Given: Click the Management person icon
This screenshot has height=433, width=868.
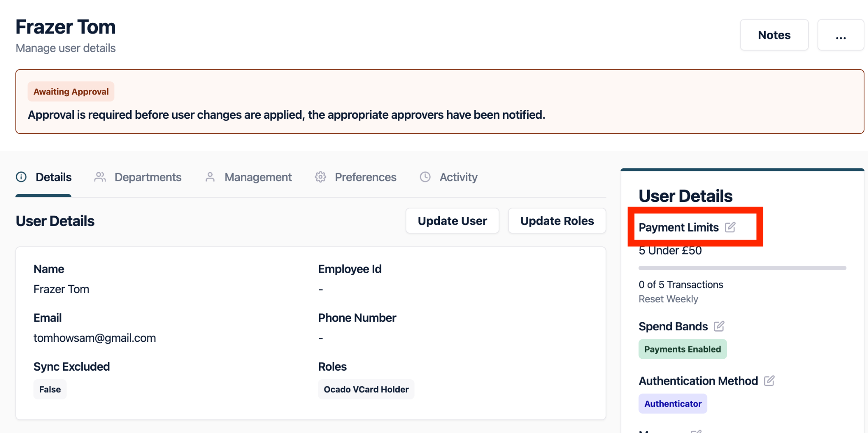Looking at the screenshot, I should click(210, 177).
